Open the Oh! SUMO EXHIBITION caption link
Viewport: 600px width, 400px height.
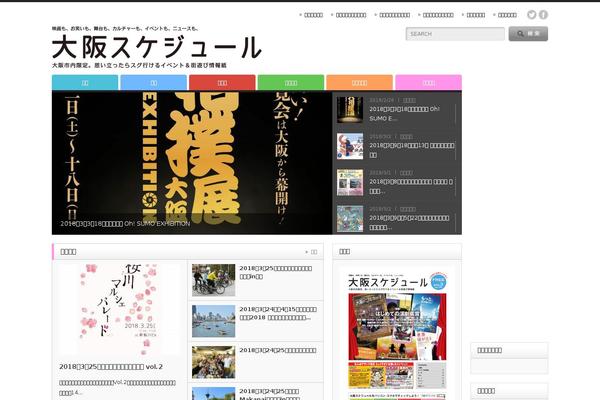[x=125, y=224]
